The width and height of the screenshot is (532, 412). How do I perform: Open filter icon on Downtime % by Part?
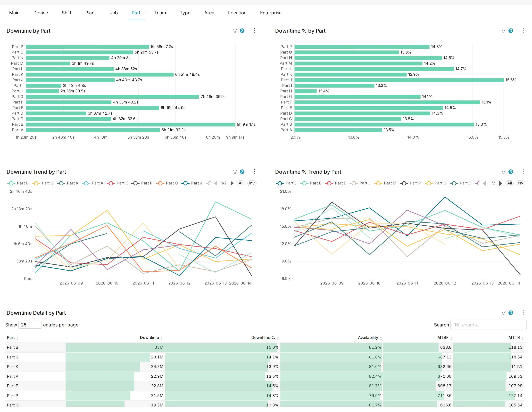pos(504,31)
